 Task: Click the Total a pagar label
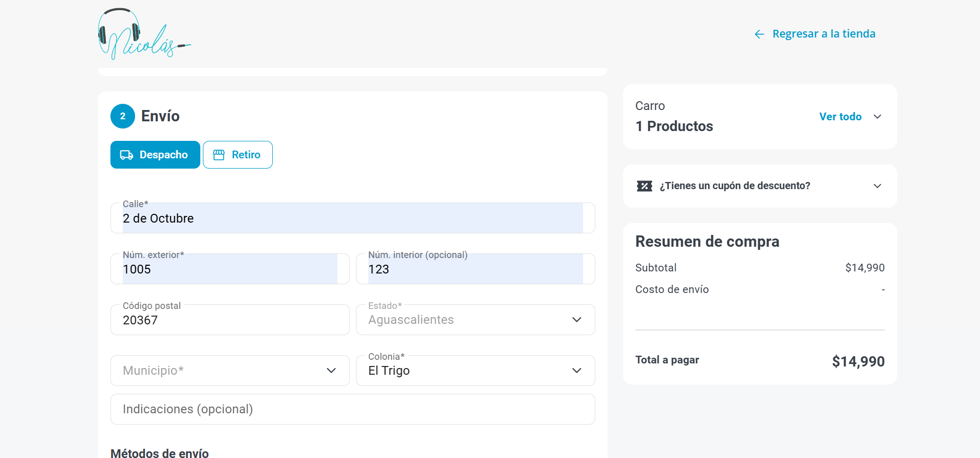click(x=667, y=360)
